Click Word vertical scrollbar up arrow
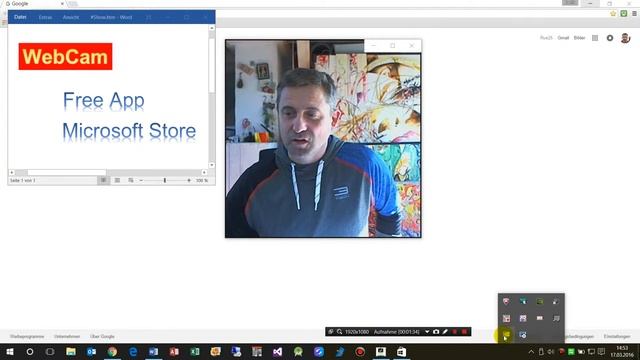 (211, 28)
